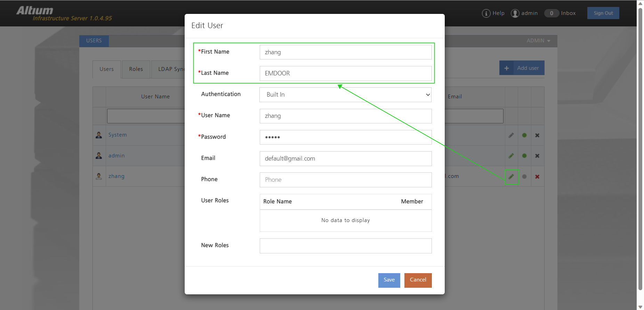Click the delete X icon for admin
Image resolution: width=644 pixels, height=310 pixels.
tap(537, 156)
